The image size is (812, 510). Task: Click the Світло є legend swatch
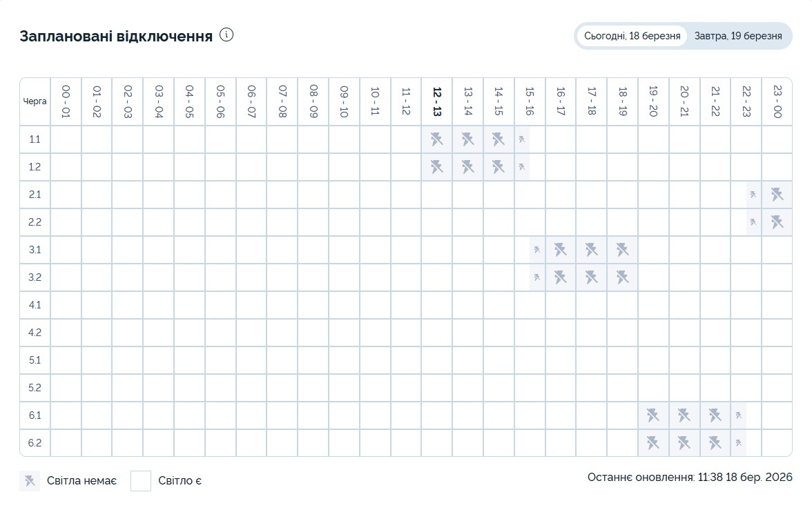tap(141, 481)
